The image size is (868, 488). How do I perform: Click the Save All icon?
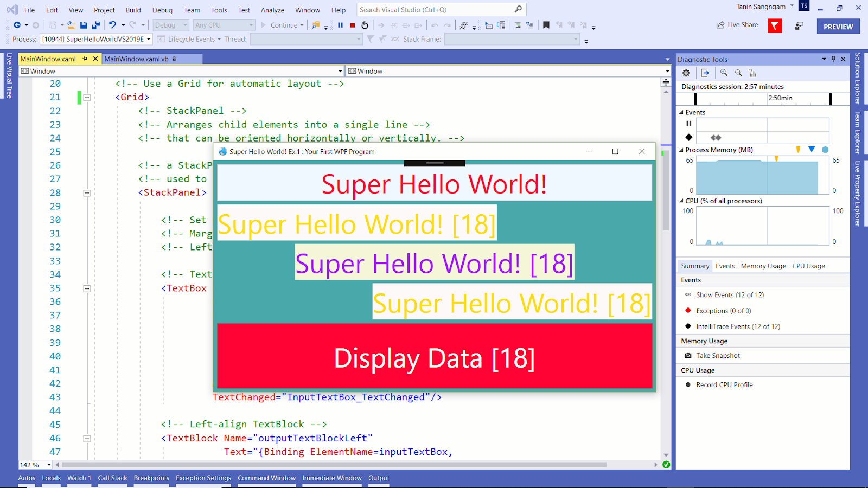(96, 24)
